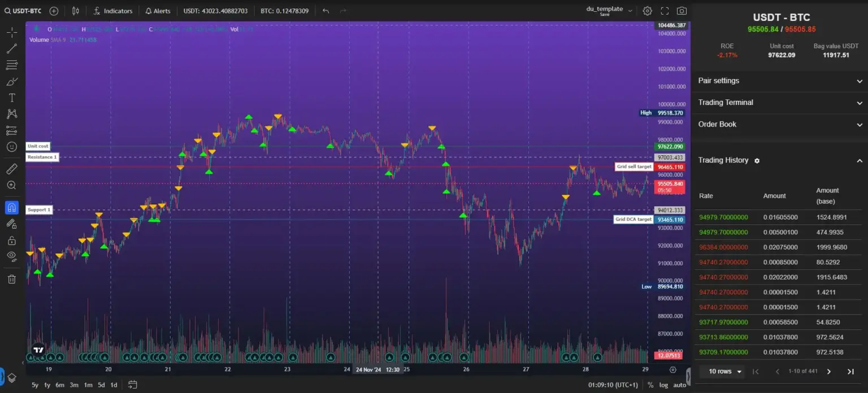Select the Text annotation tool
Image resolution: width=868 pixels, height=393 pixels.
click(x=11, y=97)
